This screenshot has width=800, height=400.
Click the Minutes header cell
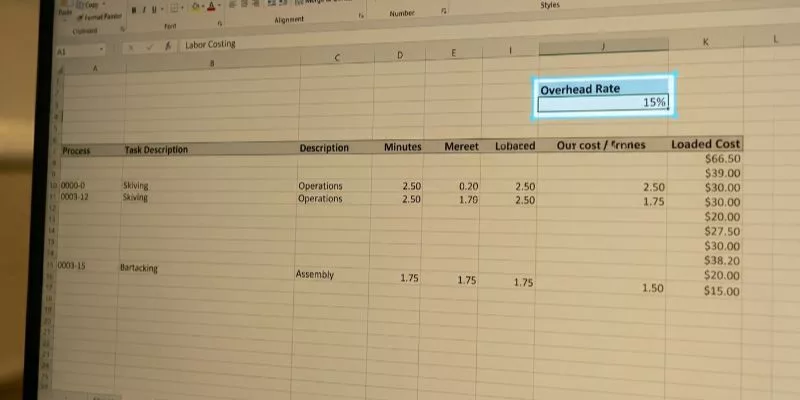[398, 147]
